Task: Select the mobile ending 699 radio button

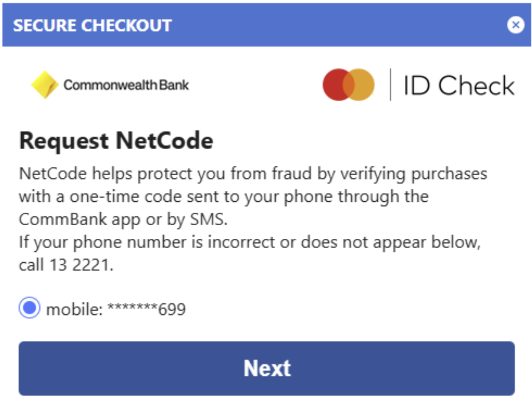Action: [x=30, y=308]
